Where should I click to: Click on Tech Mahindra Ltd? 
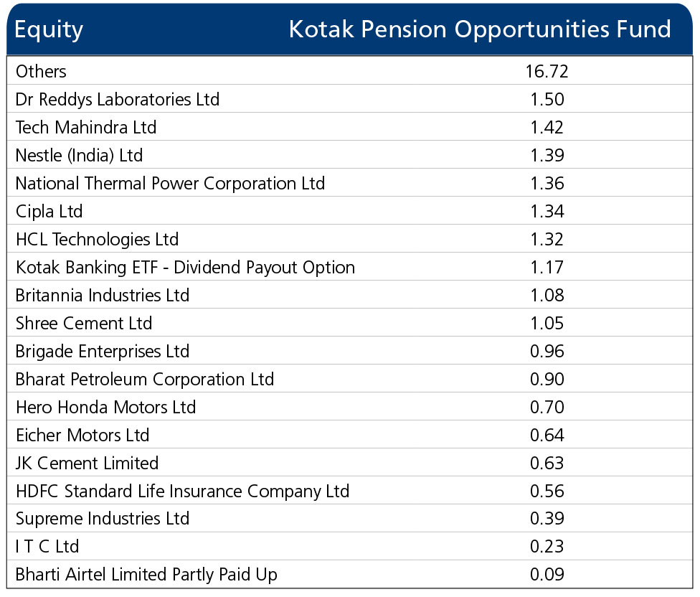point(86,128)
